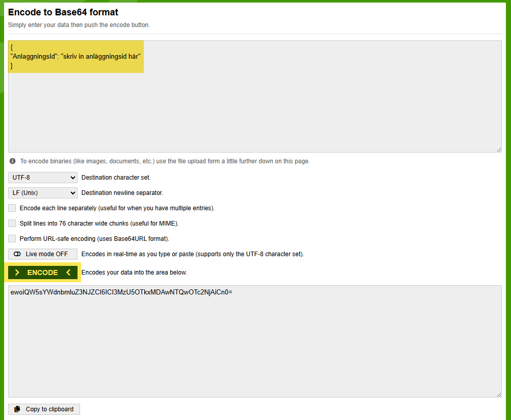The width and height of the screenshot is (511, 420).
Task: Enable 'Encode each line separately' checkbox
Action: pyautogui.click(x=12, y=208)
